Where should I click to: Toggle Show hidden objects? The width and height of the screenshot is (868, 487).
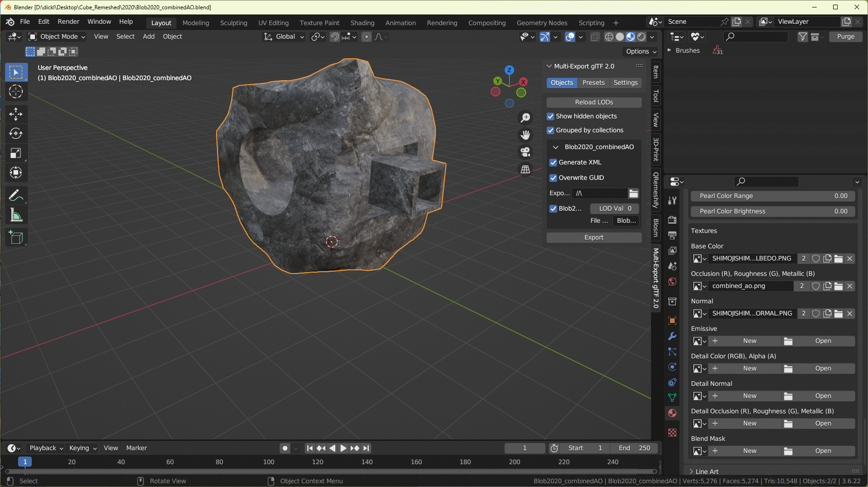[550, 117]
